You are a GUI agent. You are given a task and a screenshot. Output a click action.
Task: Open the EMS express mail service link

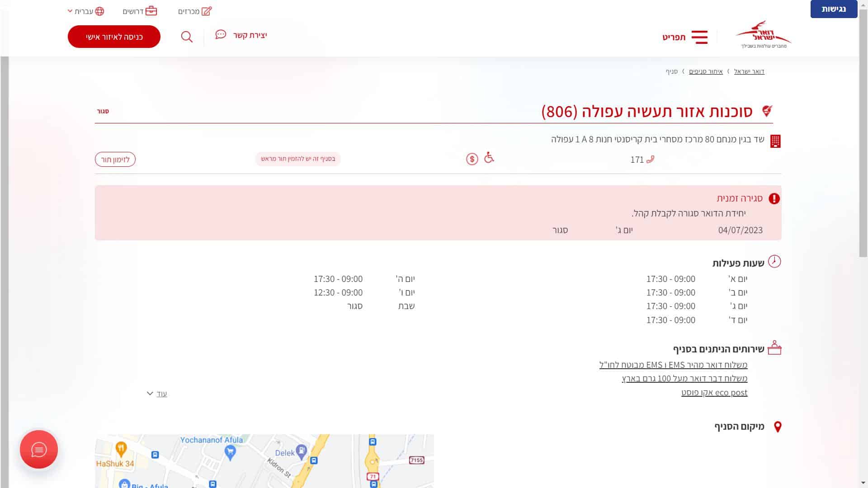tap(673, 365)
